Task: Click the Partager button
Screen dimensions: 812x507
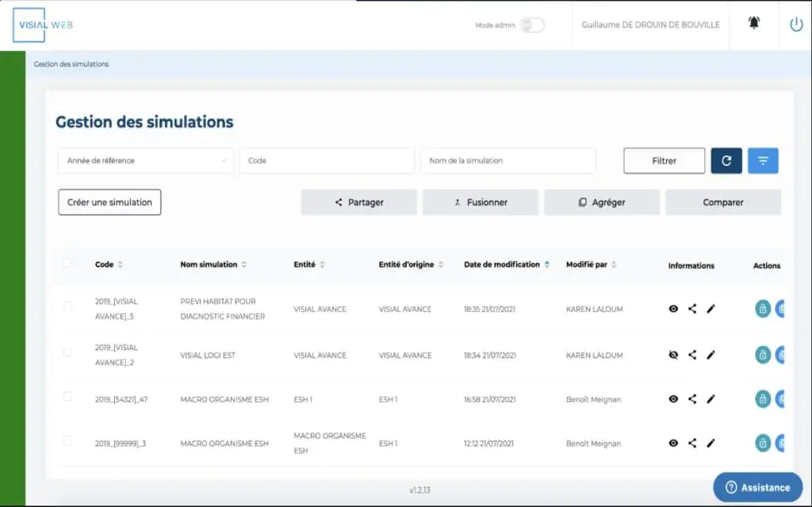Action: coord(359,202)
